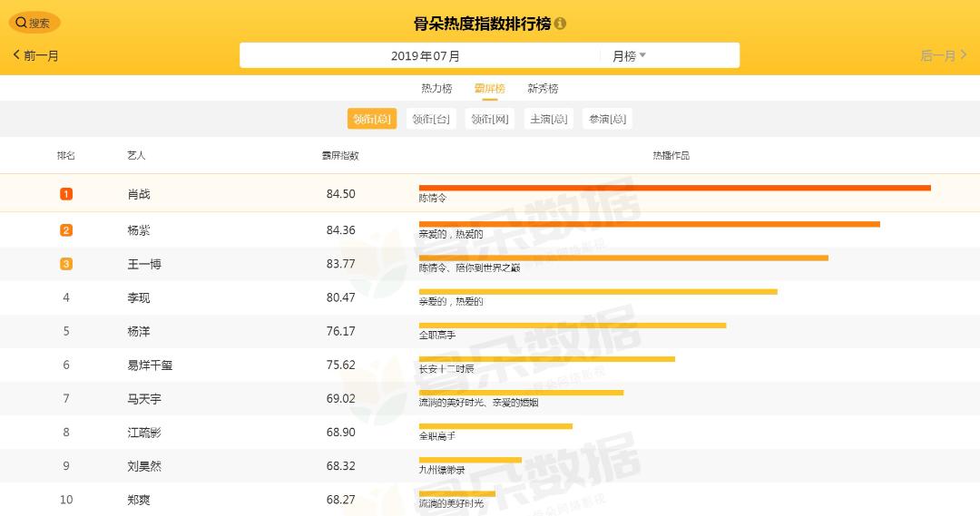This screenshot has width=980, height=516.
Task: Click the rank 2 badge icon
Action: (66, 230)
